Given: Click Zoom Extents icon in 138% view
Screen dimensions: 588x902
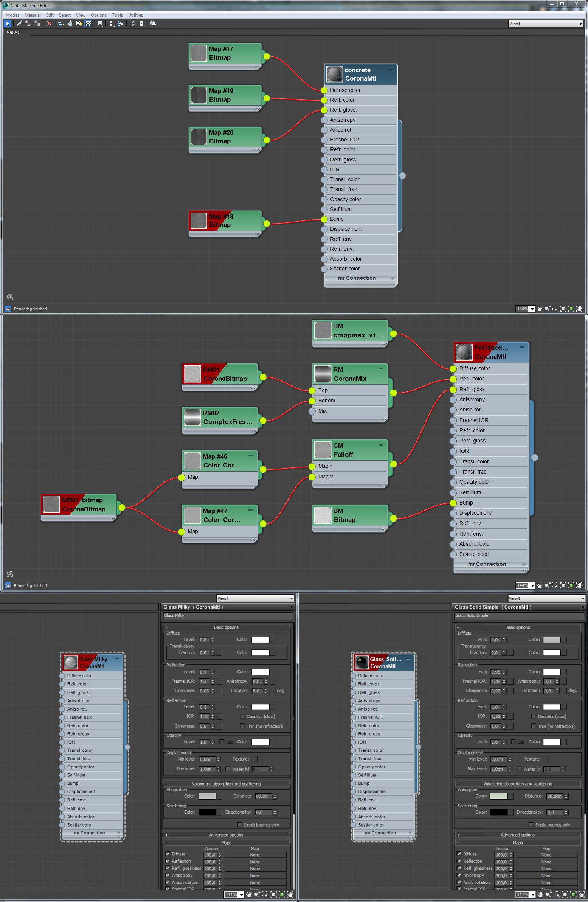Looking at the screenshot, I should point(563,309).
